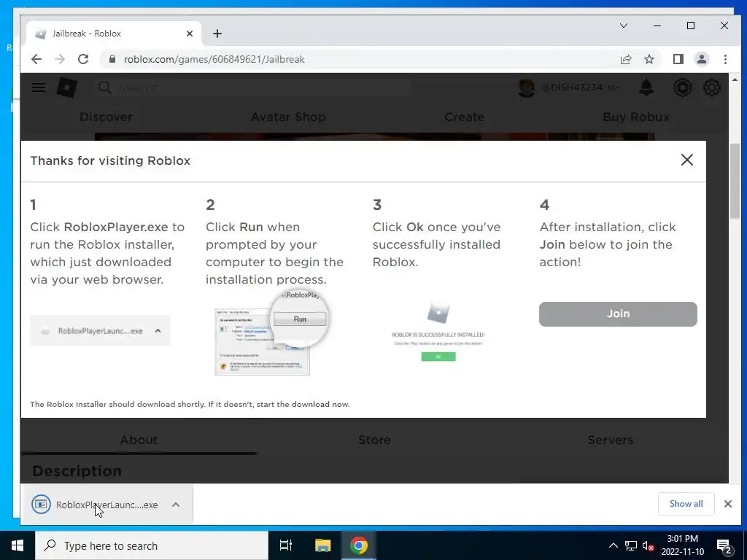Click the RobloxPlayerLauncher sample image in step 1

pos(100,330)
